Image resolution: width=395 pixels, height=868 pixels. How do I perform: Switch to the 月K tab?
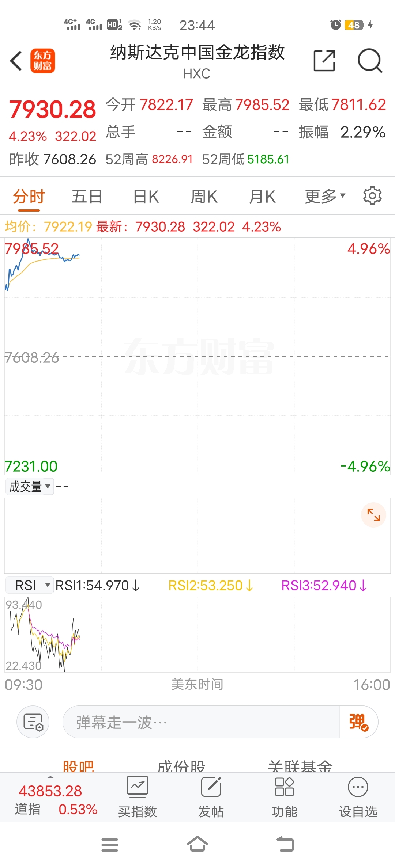[262, 197]
